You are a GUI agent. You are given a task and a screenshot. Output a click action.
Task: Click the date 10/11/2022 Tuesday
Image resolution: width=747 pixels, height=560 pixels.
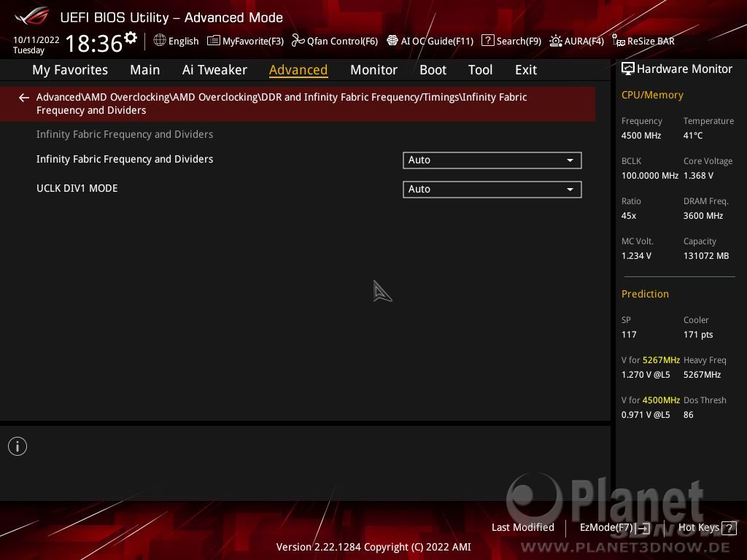(36, 44)
